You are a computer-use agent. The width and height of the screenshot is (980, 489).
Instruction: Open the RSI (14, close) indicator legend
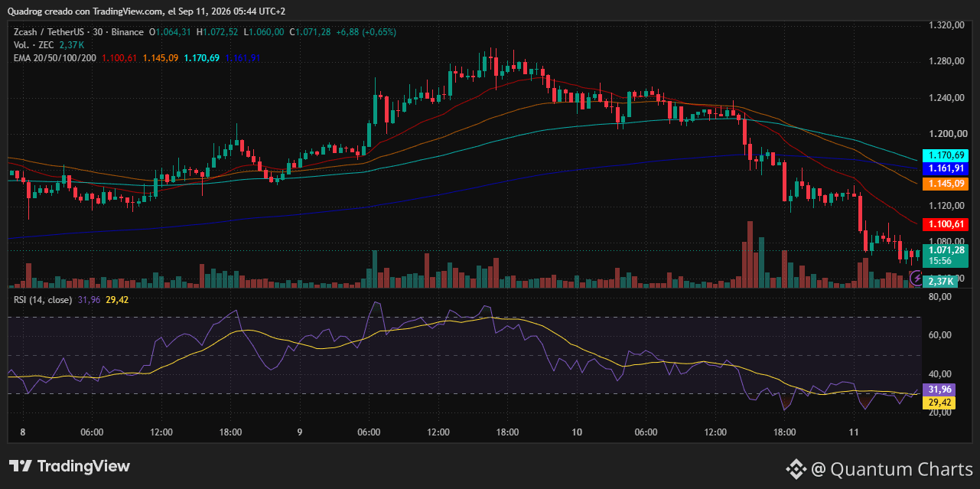tap(44, 299)
